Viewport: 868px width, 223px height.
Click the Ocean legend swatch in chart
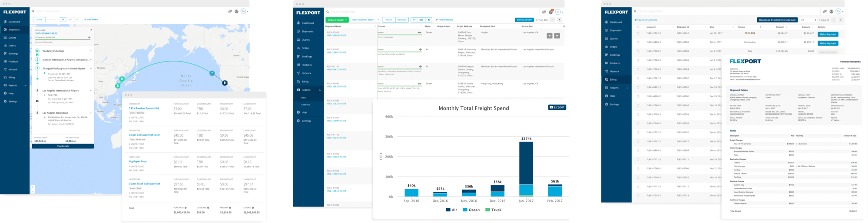(465, 210)
